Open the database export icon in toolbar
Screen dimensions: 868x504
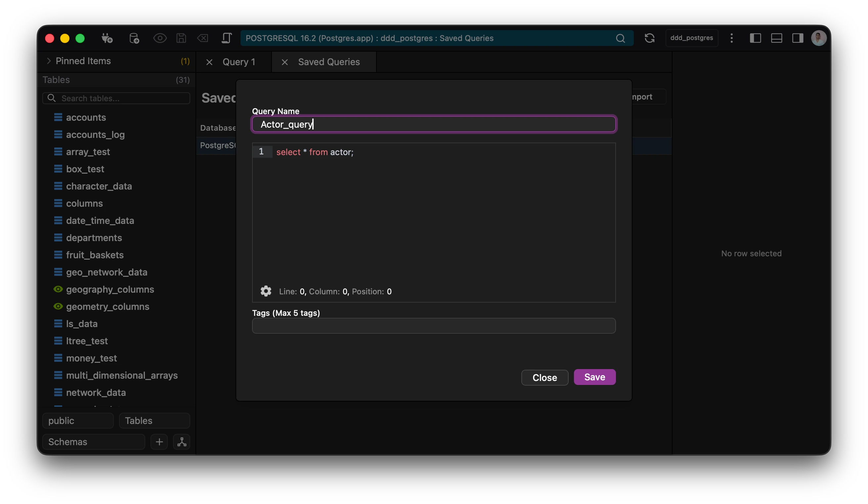point(134,38)
